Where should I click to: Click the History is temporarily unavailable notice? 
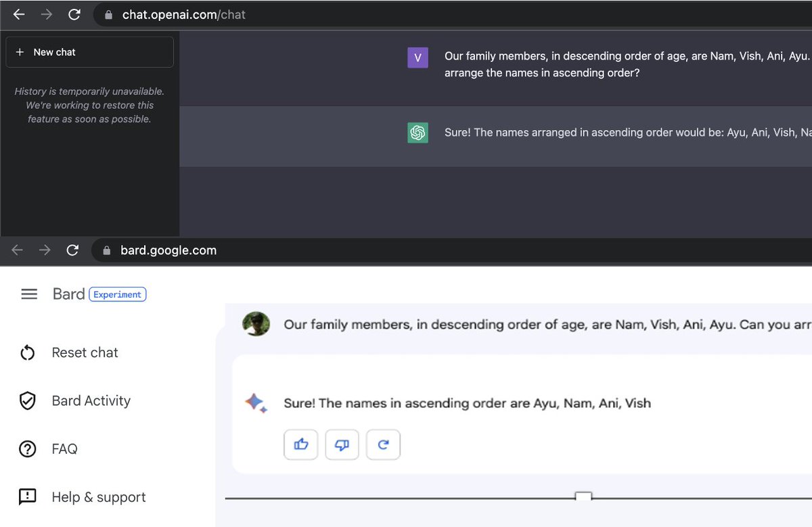point(89,105)
